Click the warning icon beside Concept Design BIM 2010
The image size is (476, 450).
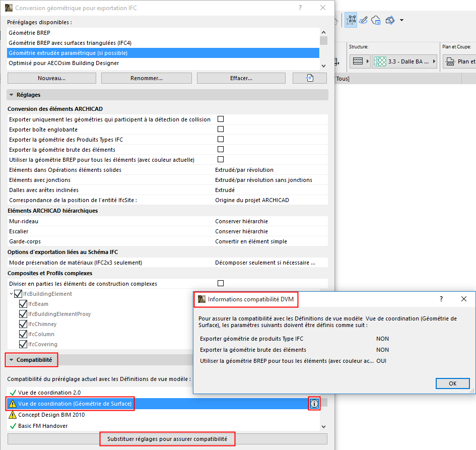(13, 415)
